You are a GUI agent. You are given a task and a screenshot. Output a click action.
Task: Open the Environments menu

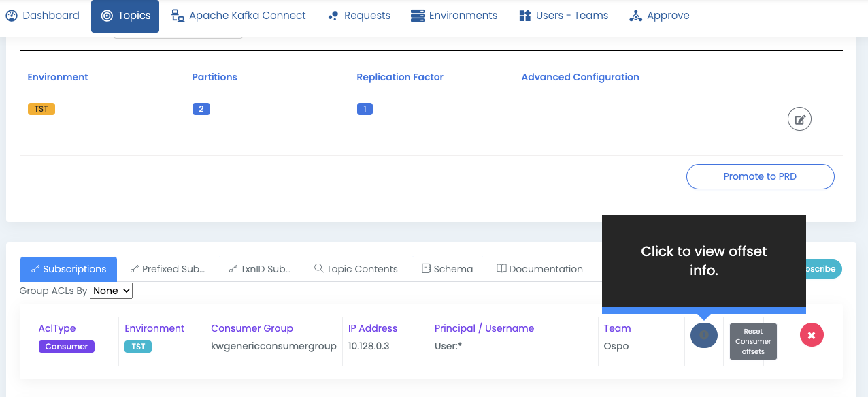pyautogui.click(x=454, y=16)
